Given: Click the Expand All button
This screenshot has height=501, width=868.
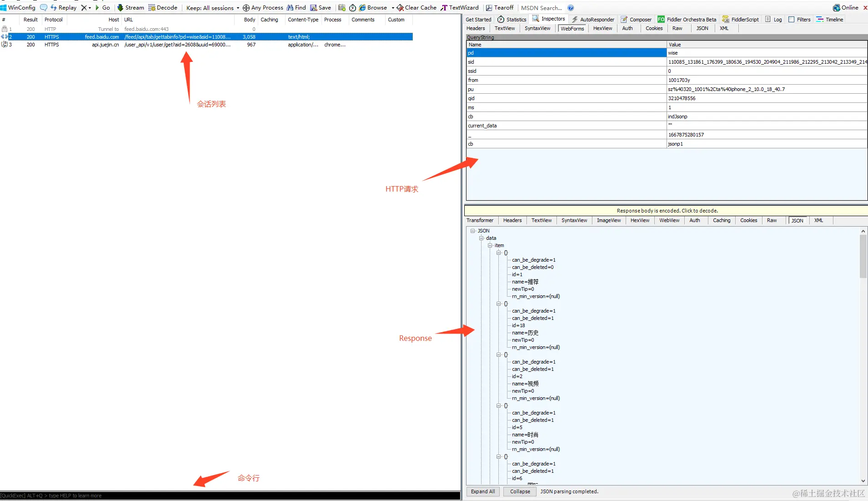Looking at the screenshot, I should pyautogui.click(x=483, y=491).
